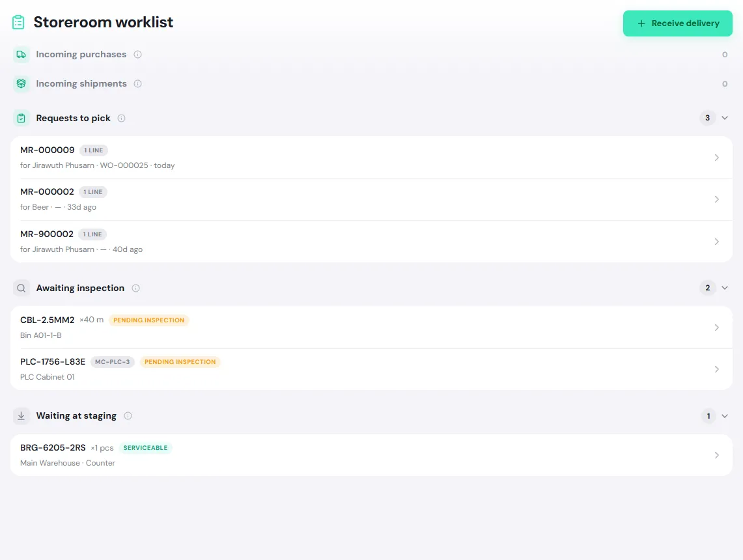Open inspection item CBL-2.5MM2

pos(371,328)
